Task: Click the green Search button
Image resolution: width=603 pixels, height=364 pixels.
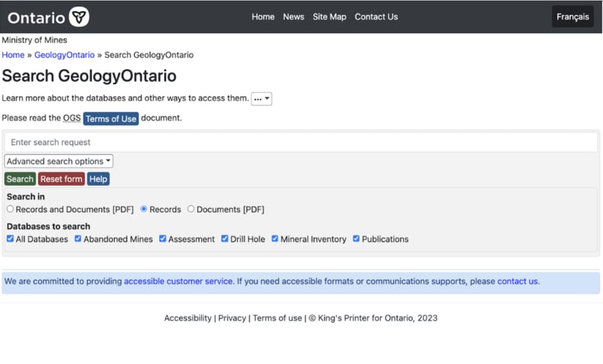Action: point(20,179)
